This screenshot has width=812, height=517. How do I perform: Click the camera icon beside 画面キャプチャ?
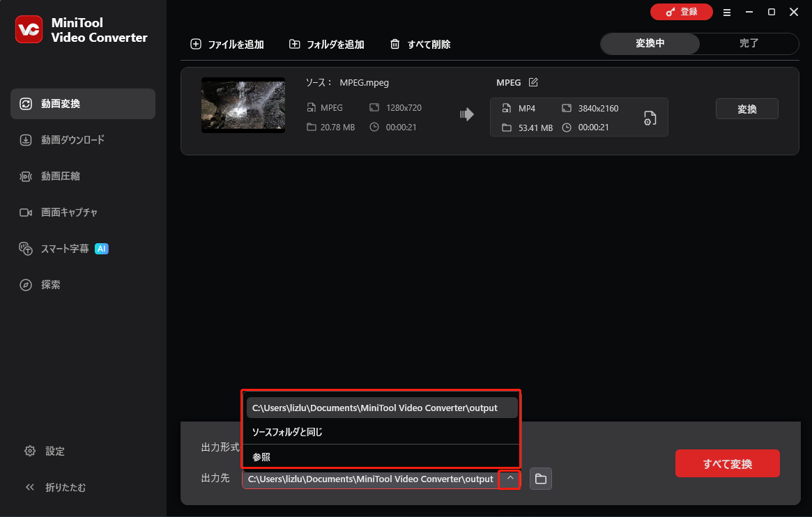(x=26, y=213)
